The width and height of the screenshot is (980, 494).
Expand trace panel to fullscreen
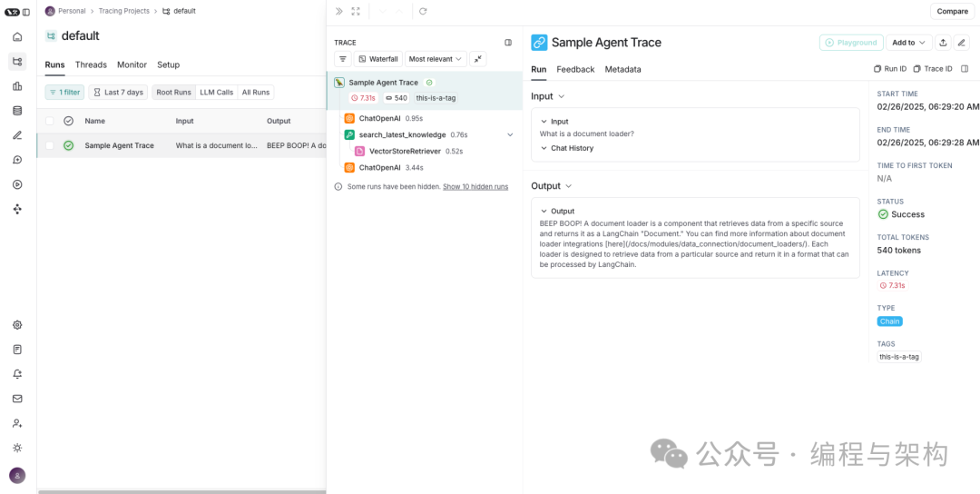(356, 11)
